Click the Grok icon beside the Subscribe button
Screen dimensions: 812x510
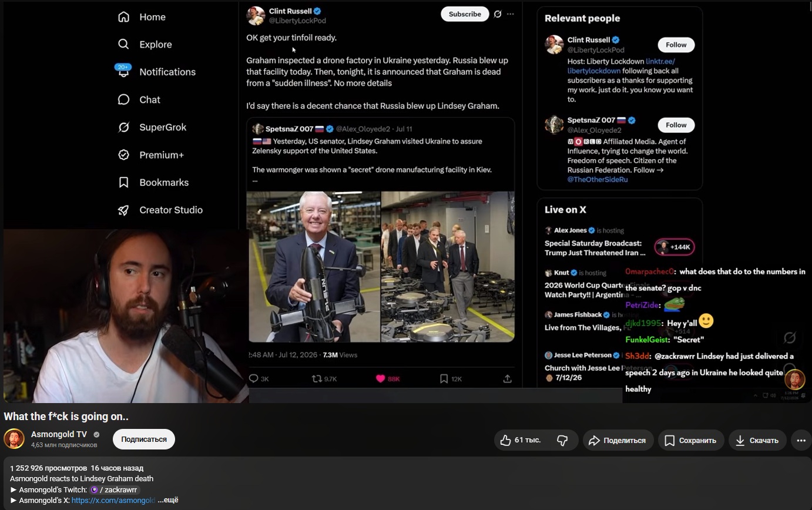(498, 14)
